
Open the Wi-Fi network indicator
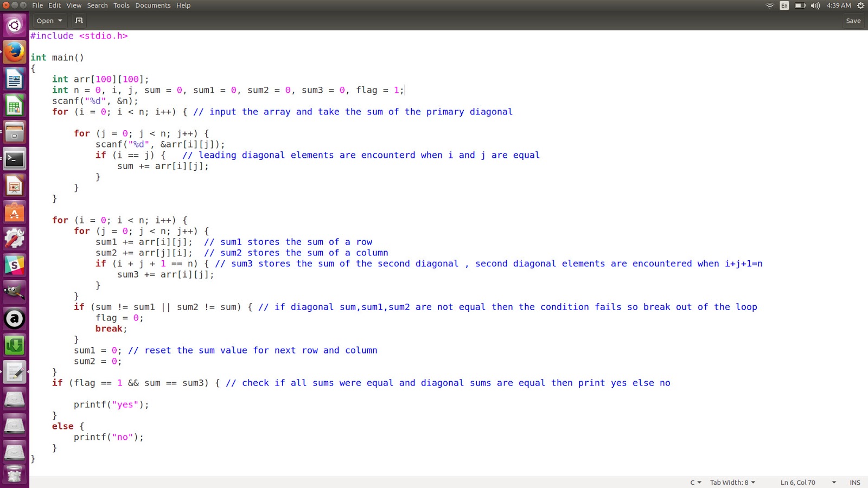pyautogui.click(x=769, y=5)
